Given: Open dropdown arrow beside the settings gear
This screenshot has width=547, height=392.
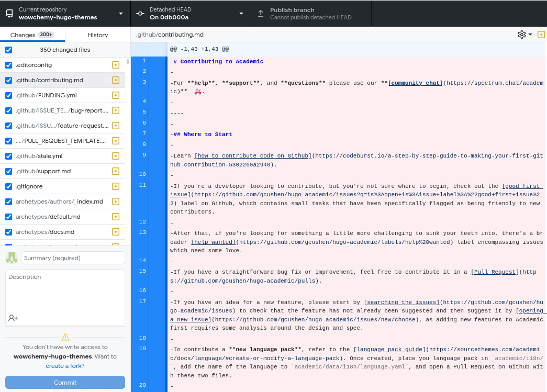Looking at the screenshot, I should click(530, 35).
